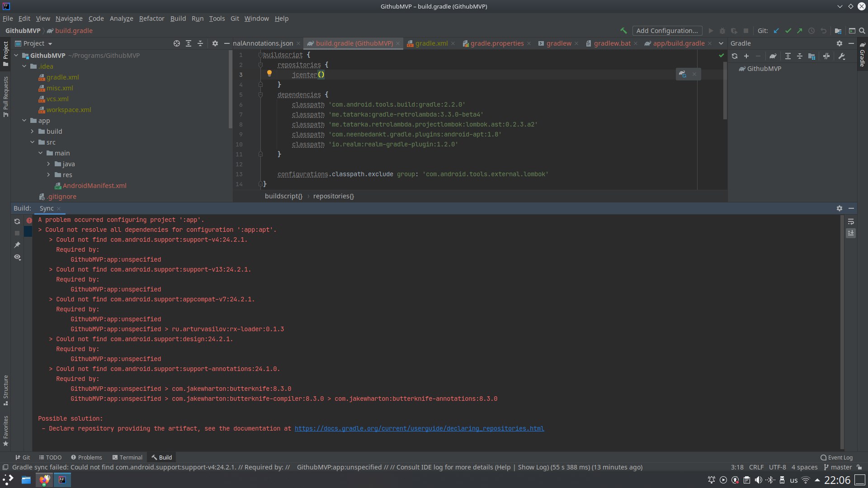Collapse the .idea folder node

click(24, 66)
